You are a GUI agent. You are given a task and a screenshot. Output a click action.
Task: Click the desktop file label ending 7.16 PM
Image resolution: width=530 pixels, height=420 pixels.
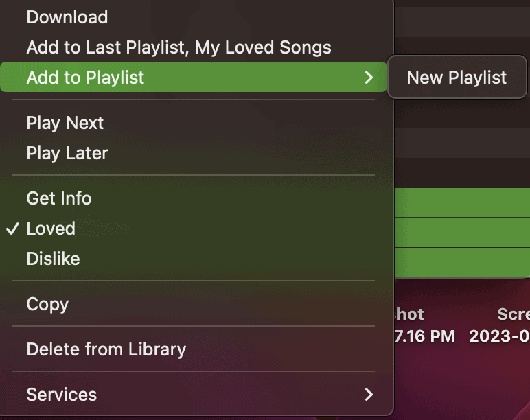pos(424,336)
